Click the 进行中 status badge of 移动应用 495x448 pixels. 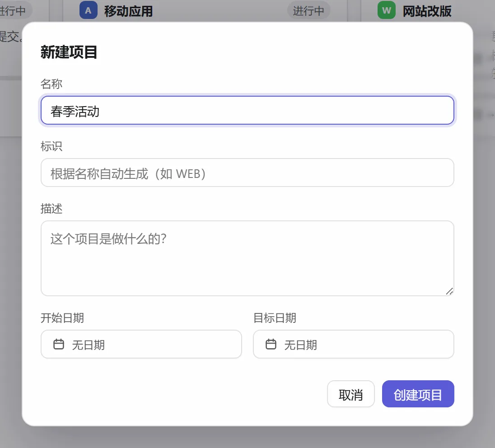click(308, 11)
